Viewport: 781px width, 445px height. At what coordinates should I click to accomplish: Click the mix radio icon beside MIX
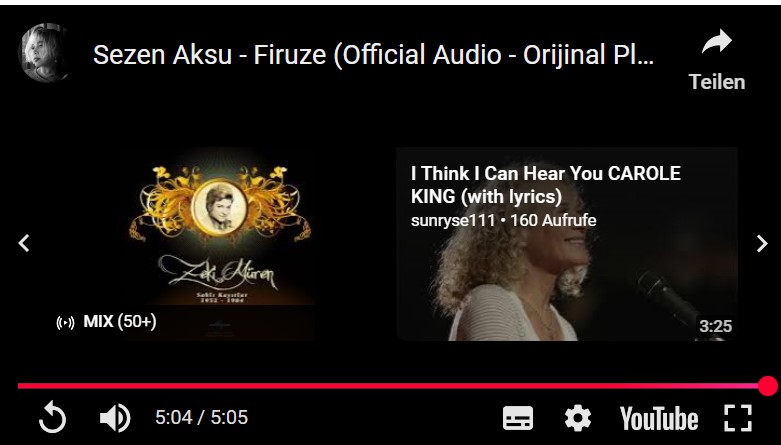pyautogui.click(x=65, y=323)
